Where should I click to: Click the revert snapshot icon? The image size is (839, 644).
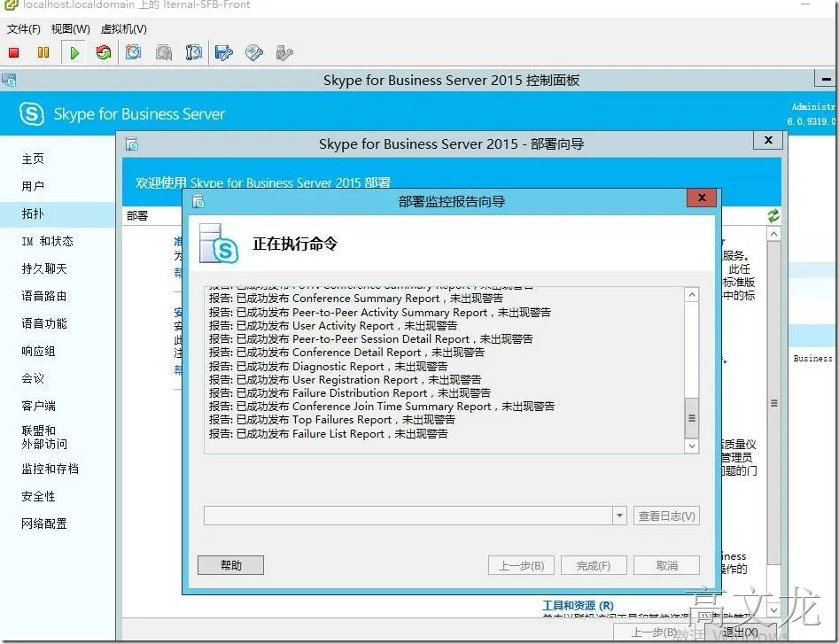click(x=164, y=52)
